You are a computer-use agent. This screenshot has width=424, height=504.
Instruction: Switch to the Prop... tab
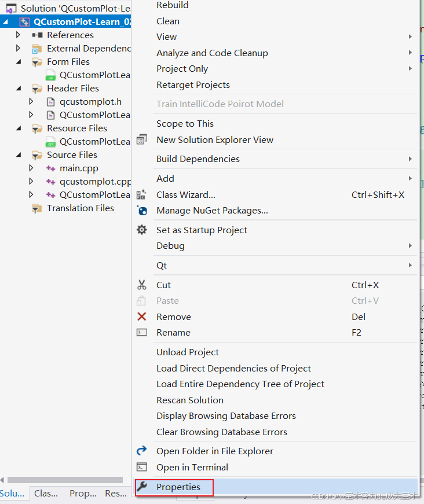[x=83, y=494]
